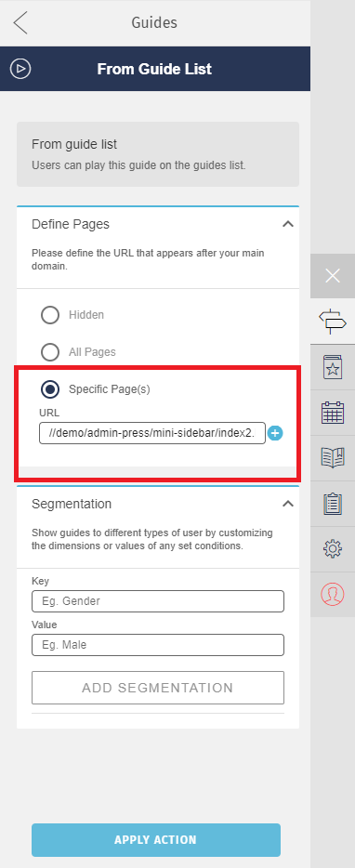
Task: Add another URL with plus icon
Action: pos(275,433)
